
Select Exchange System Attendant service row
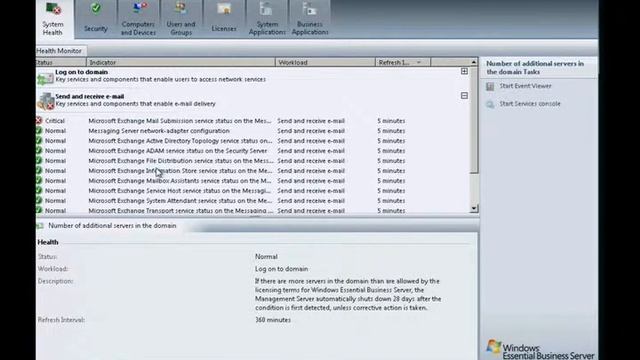[253, 201]
